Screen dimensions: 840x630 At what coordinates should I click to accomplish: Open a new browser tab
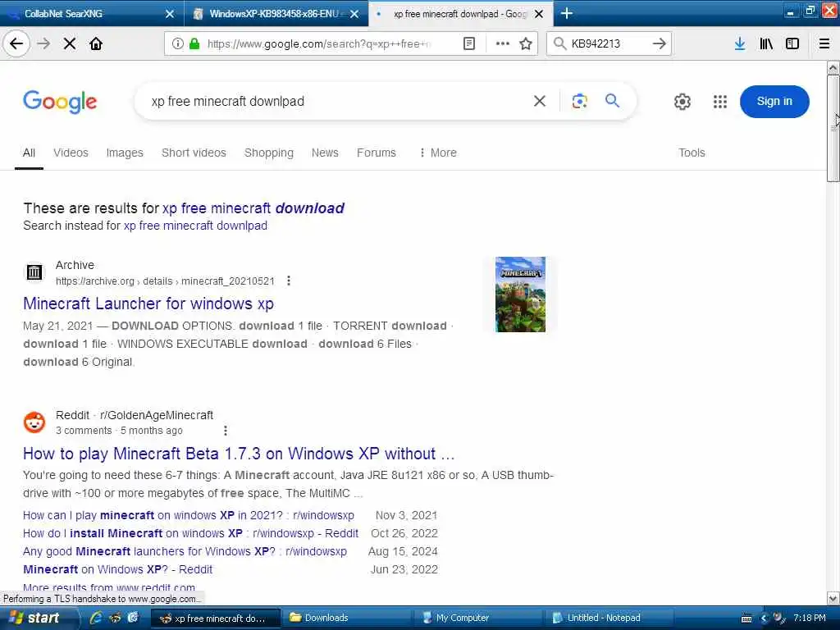pyautogui.click(x=567, y=13)
